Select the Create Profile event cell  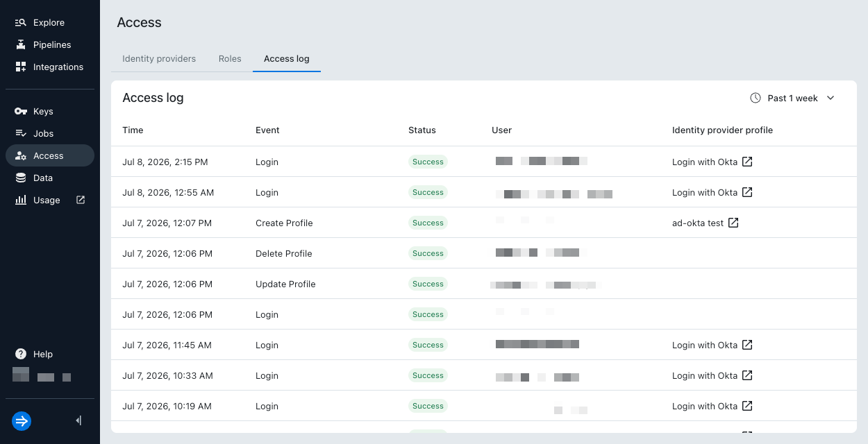284,223
